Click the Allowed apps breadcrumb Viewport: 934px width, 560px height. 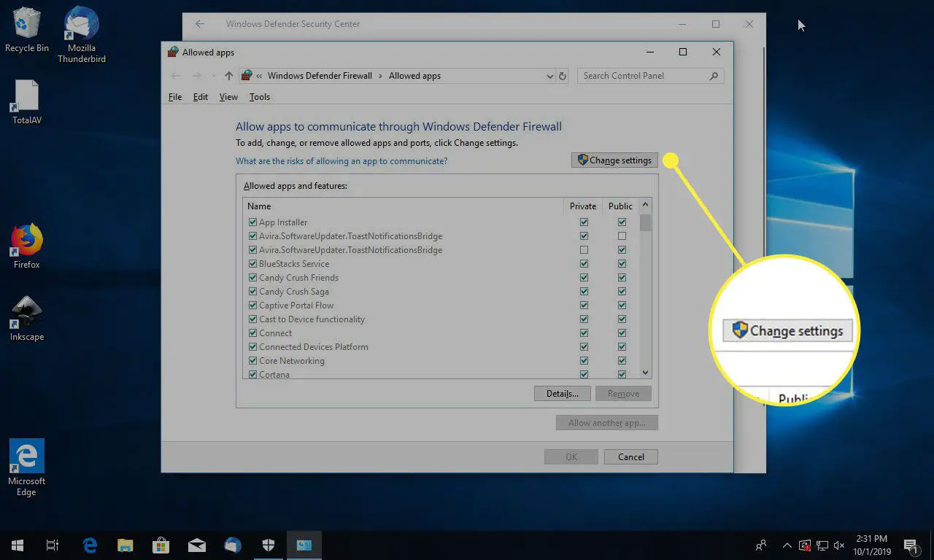coord(414,76)
